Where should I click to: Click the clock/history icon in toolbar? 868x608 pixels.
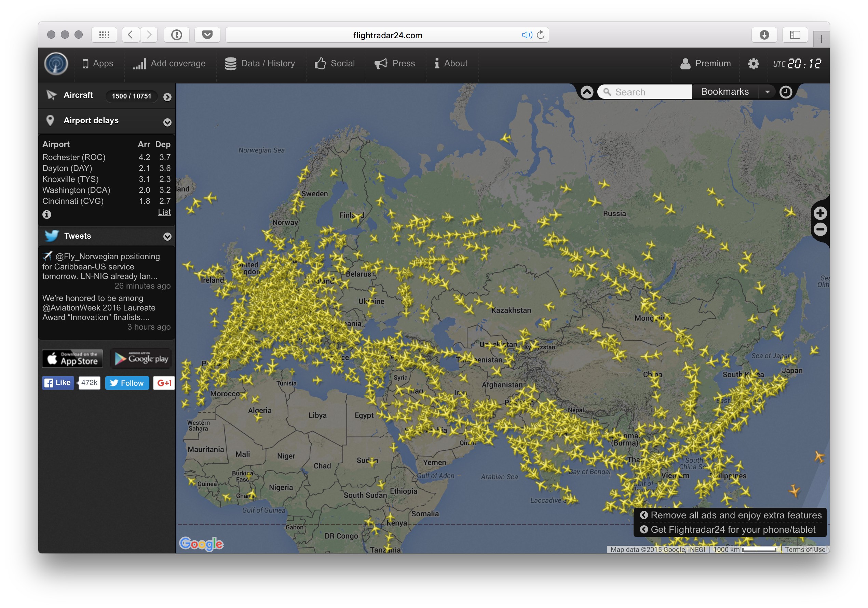point(786,92)
